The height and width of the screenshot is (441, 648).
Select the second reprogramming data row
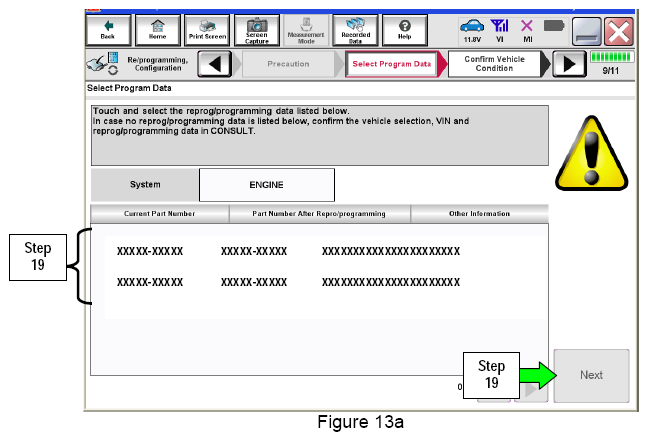[x=288, y=282]
